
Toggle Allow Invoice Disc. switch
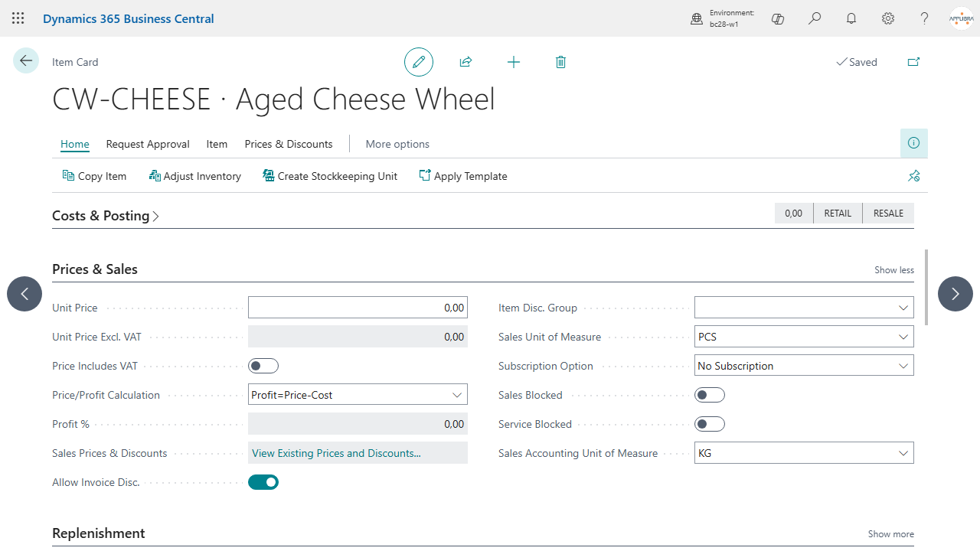click(263, 482)
